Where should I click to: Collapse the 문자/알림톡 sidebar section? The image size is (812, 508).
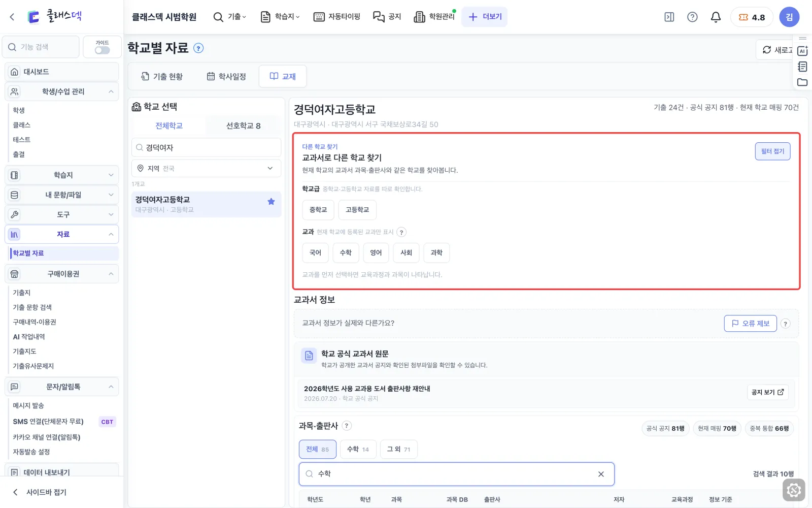pos(62,387)
